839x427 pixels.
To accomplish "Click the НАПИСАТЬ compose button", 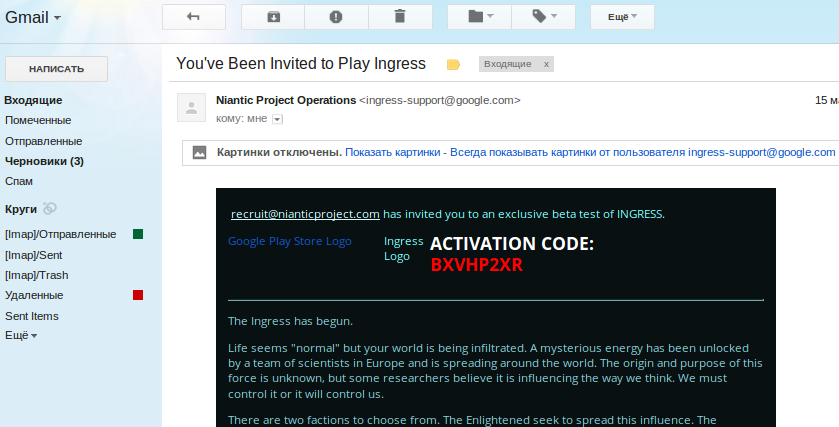I will coord(56,69).
